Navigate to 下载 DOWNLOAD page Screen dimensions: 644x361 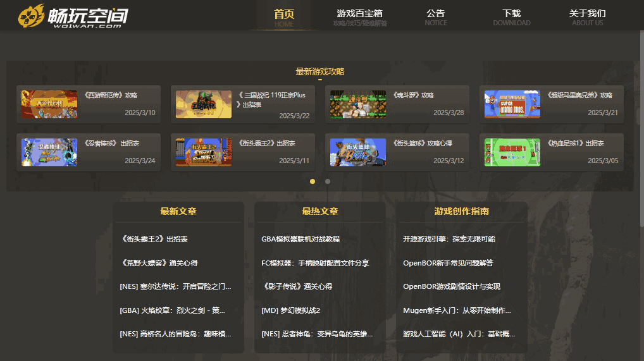511,16
